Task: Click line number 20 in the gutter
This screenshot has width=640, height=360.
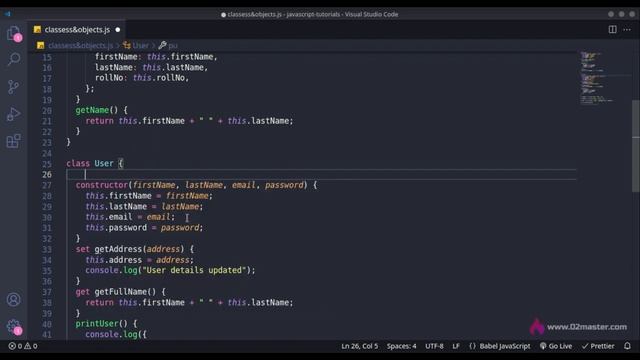Action: coord(47,110)
